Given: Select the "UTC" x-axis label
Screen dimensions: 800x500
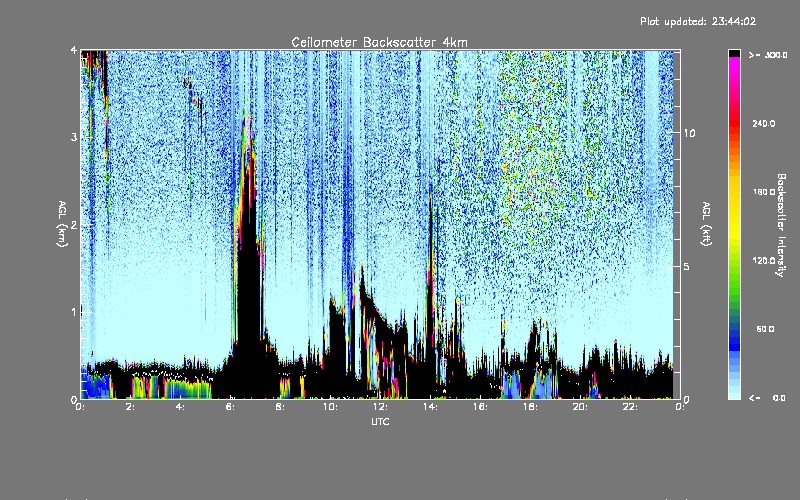Looking at the screenshot, I should (x=380, y=421).
